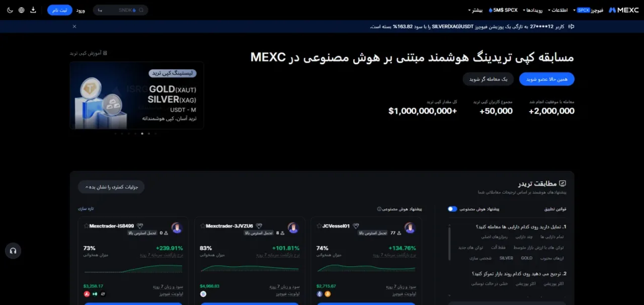Click diamond badge next to JCVessel01

click(x=356, y=226)
